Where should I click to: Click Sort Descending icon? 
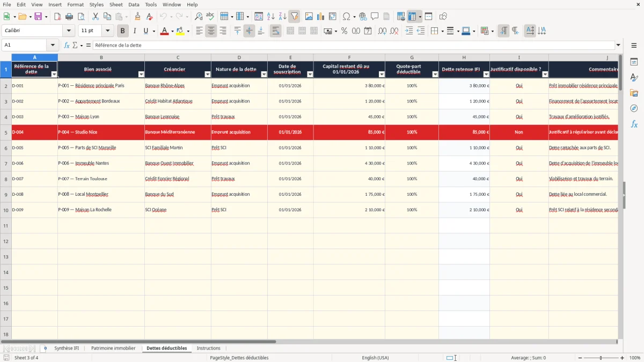(282, 17)
